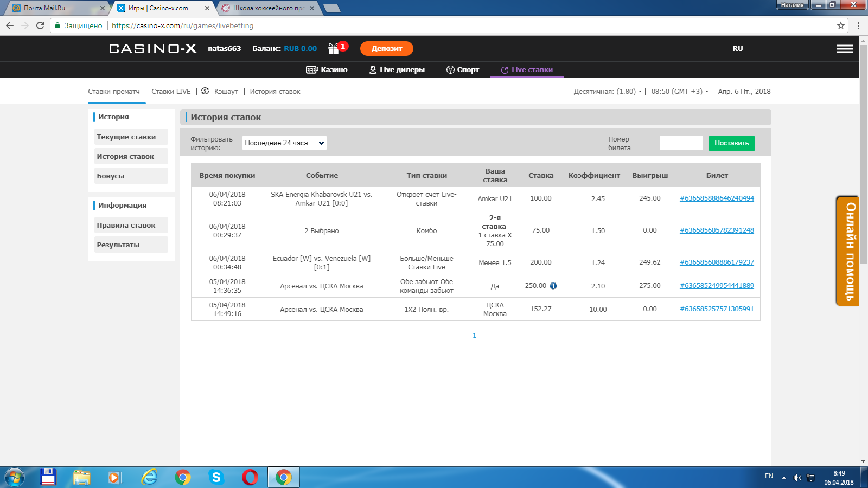
Task: Go back using browser back arrow
Action: [10, 25]
